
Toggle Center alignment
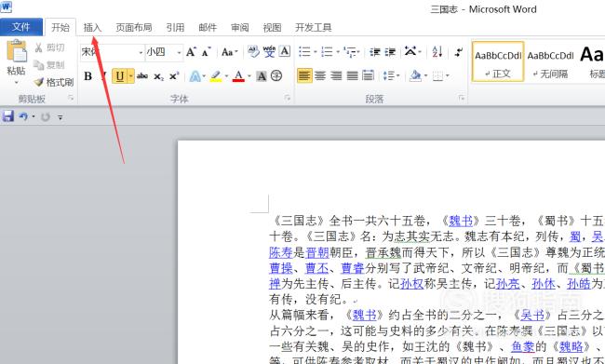click(320, 76)
